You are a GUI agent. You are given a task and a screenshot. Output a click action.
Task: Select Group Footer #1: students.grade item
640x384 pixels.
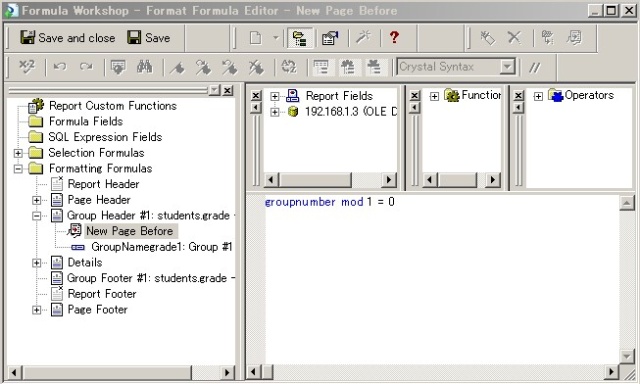(x=150, y=278)
